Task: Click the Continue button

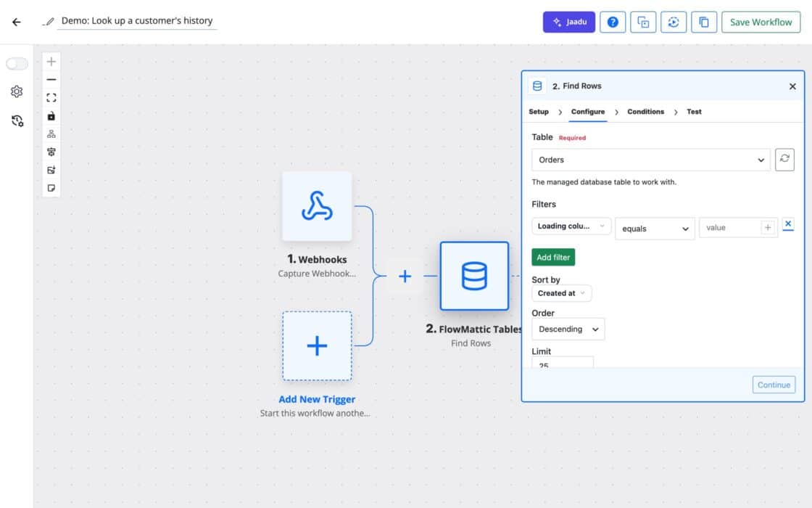Action: click(774, 385)
